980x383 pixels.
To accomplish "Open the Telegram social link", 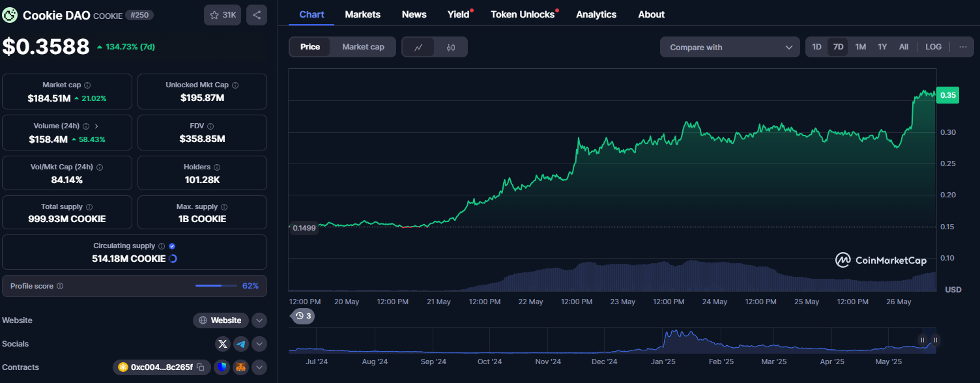I will click(241, 344).
